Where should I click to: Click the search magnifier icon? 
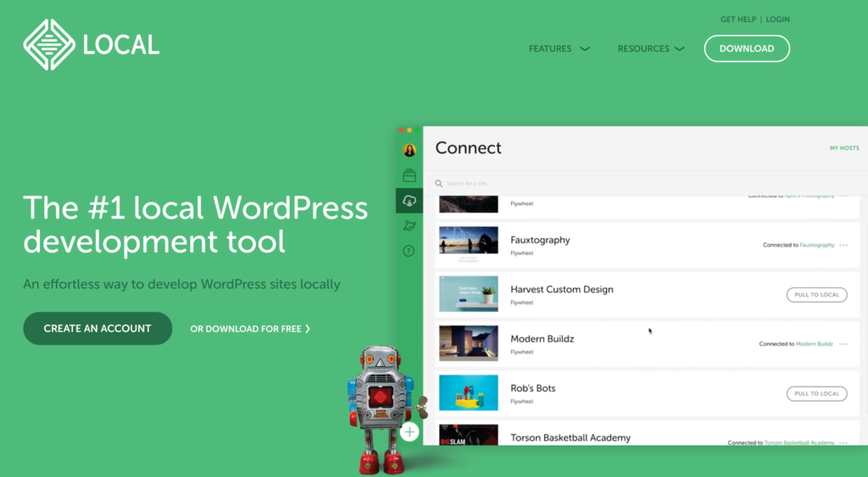[439, 183]
